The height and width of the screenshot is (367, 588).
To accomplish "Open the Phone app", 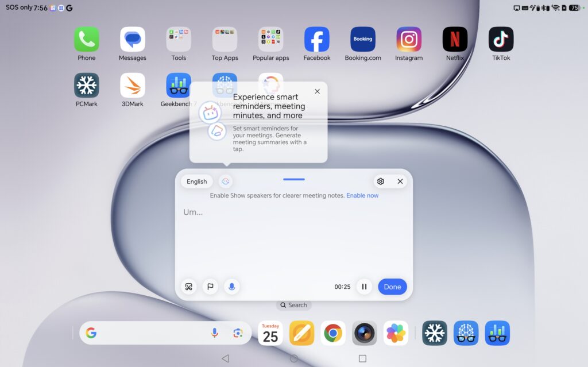I will coord(86,39).
